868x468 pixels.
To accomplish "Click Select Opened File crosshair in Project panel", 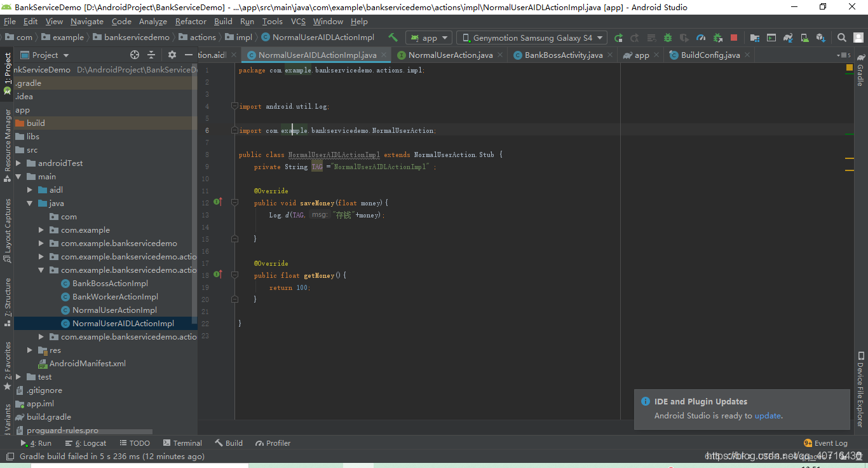I will coord(135,55).
